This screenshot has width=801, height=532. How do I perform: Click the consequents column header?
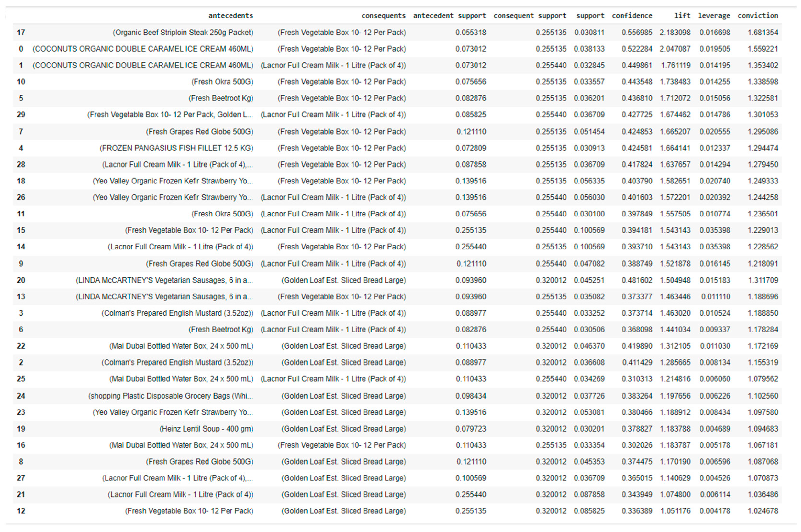tap(383, 16)
